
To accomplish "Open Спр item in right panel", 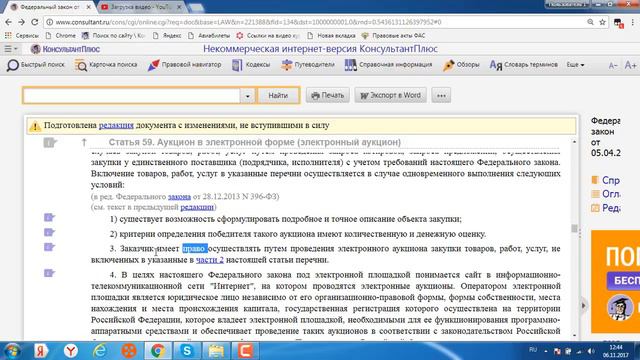I will pos(606,180).
